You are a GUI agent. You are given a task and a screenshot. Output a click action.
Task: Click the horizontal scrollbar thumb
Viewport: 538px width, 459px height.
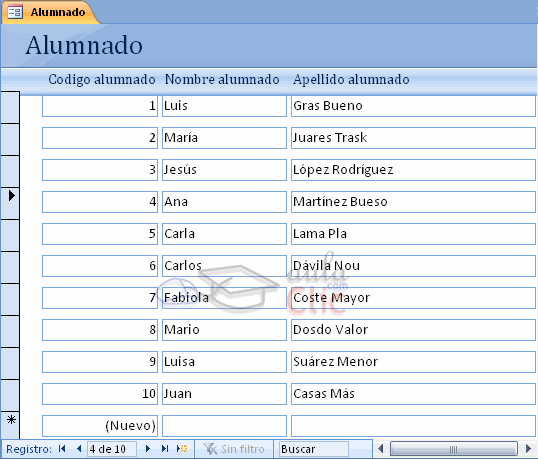(454, 449)
